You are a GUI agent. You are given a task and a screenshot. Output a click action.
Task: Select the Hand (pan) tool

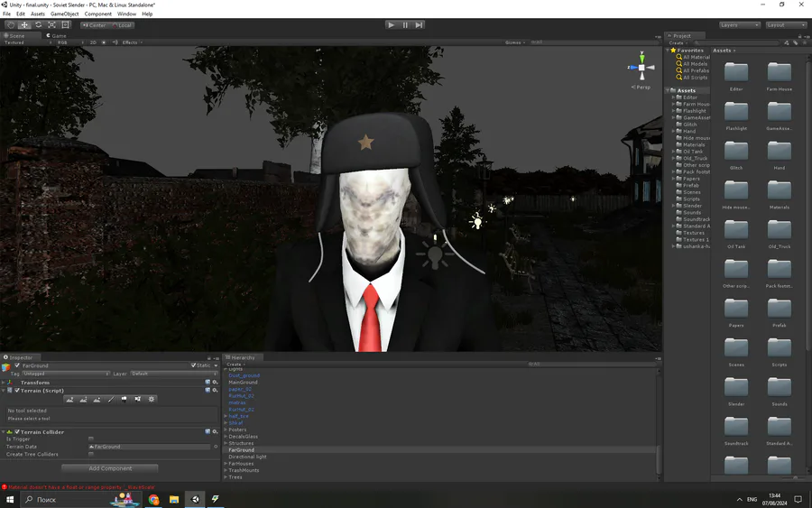pyautogui.click(x=11, y=25)
